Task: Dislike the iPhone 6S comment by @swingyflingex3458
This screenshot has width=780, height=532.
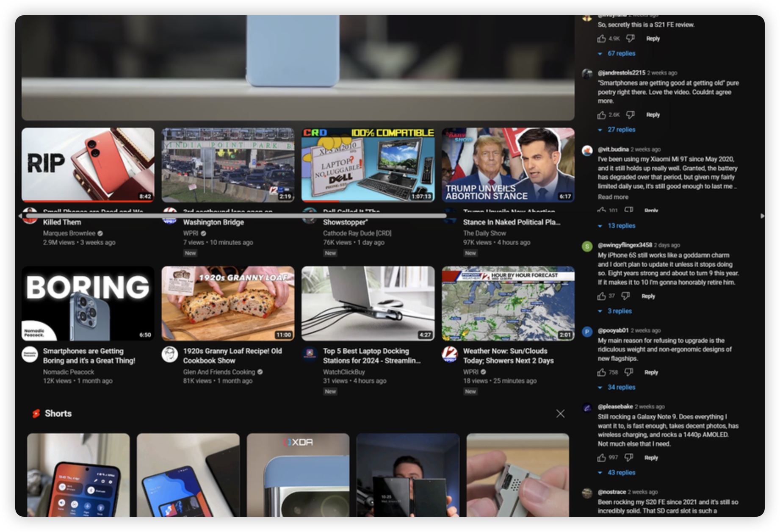Action: (625, 296)
